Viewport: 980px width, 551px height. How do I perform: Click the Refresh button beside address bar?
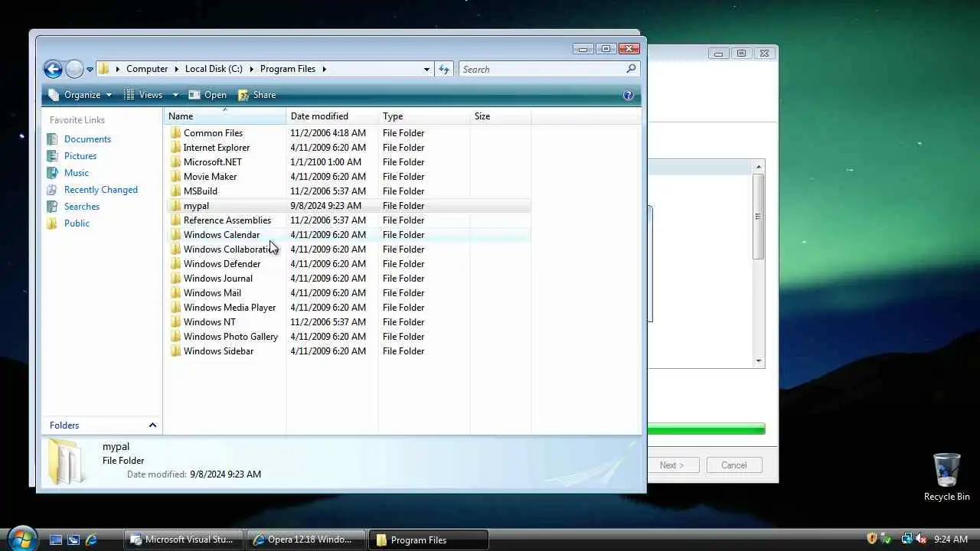(444, 69)
